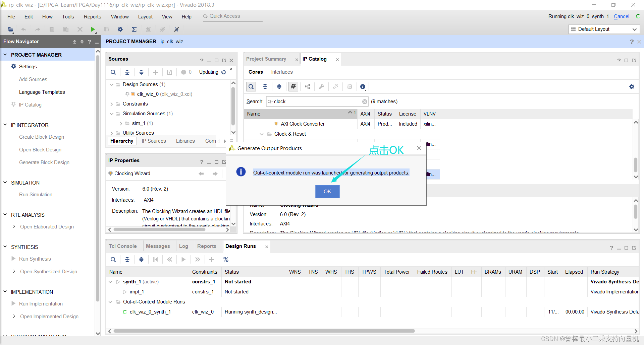644x345 pixels.
Task: Expand sim_1 tree node
Action: [x=121, y=123]
